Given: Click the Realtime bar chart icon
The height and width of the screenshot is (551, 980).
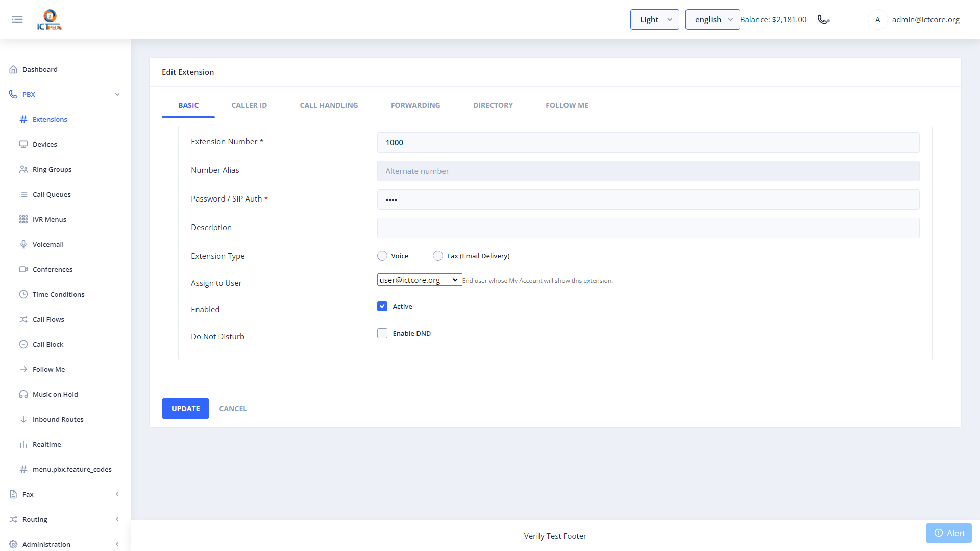Looking at the screenshot, I should point(23,444).
